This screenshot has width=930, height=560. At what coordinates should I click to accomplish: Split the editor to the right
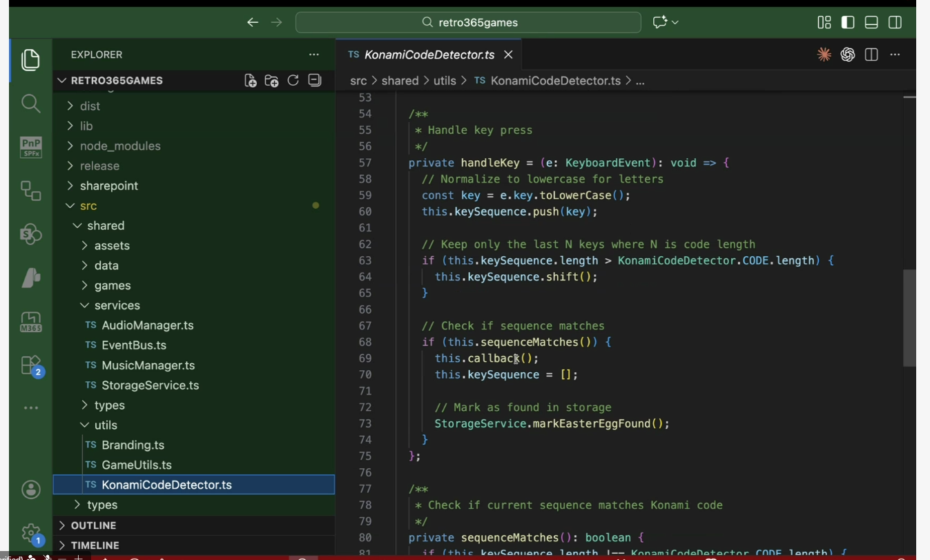pos(871,55)
